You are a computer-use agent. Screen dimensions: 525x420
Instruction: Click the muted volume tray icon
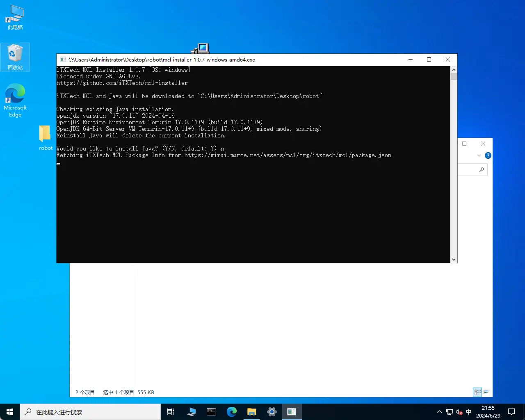click(x=459, y=412)
